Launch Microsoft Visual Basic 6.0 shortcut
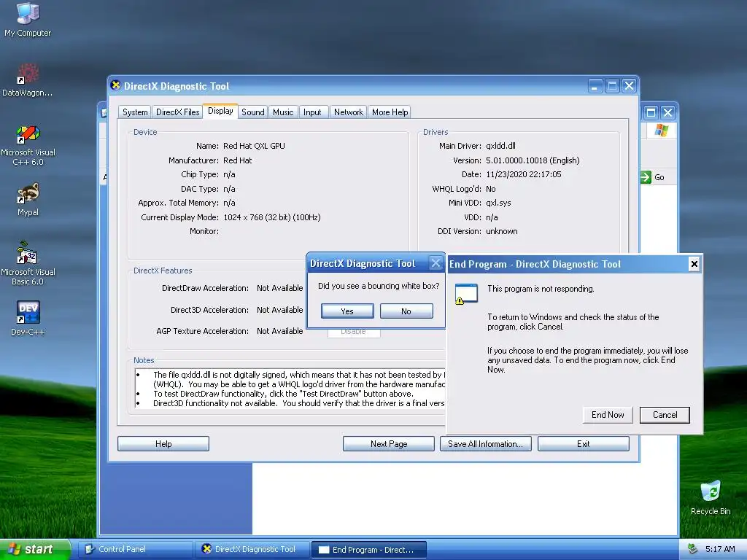 [28, 263]
